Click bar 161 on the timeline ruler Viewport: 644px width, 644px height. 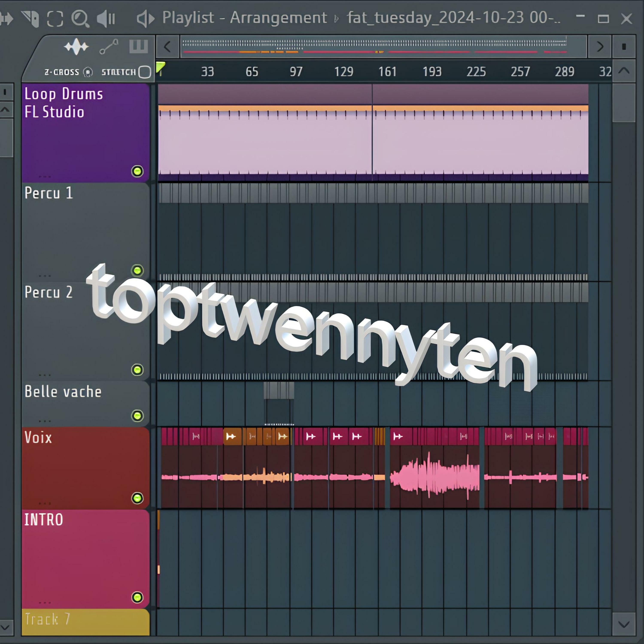[387, 72]
